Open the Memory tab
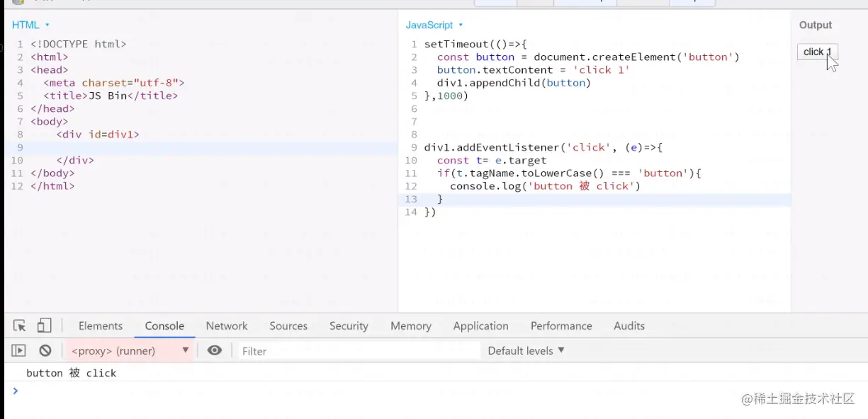The width and height of the screenshot is (868, 419). 411,326
